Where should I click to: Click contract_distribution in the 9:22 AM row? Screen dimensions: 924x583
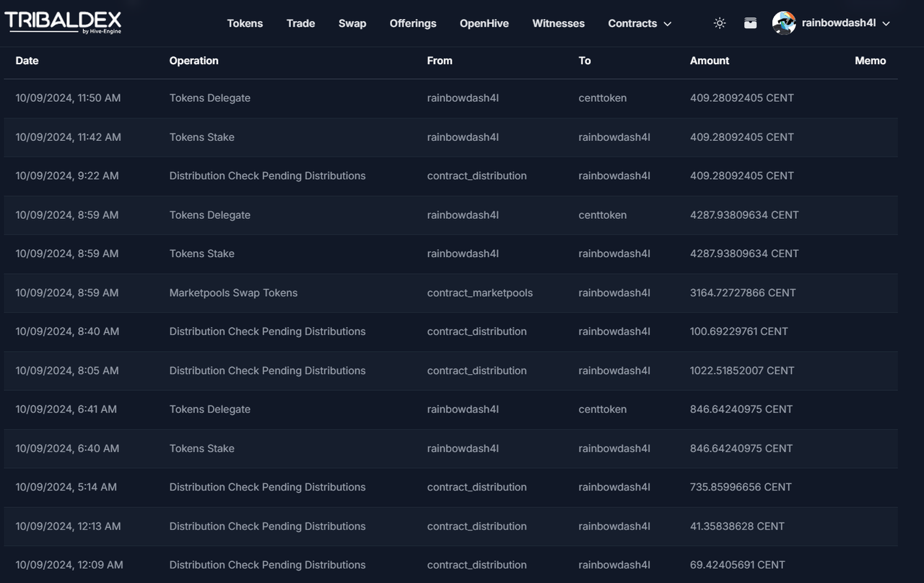477,176
